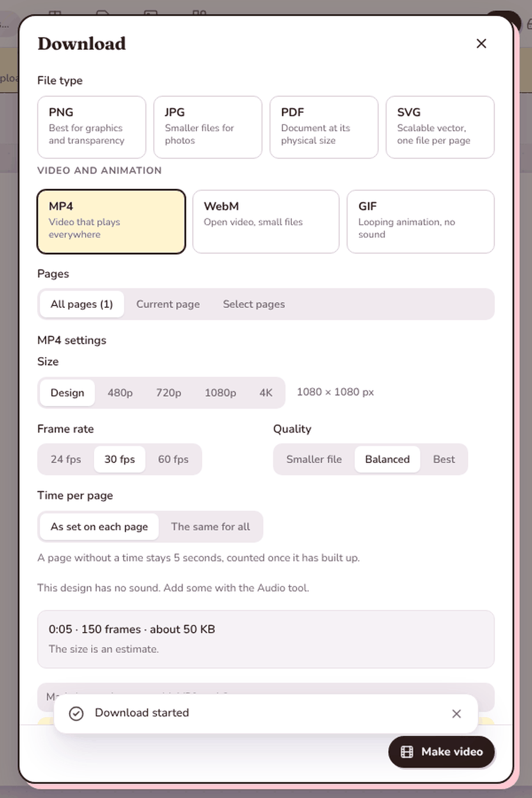This screenshot has height=798, width=532.
Task: Click the 0:05 · 150 frames estimate text
Action: point(132,630)
